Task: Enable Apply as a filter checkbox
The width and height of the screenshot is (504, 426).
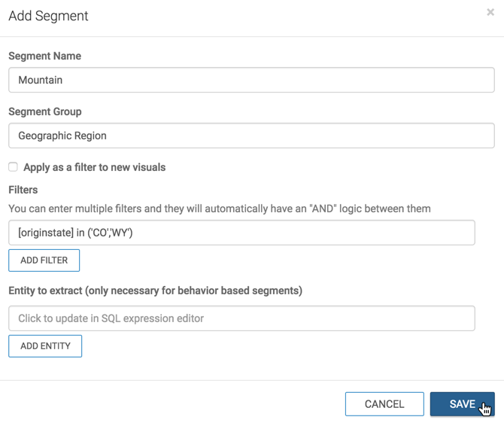Action: 13,167
